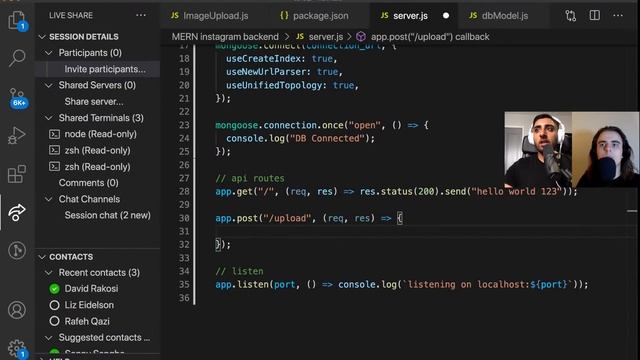This screenshot has height=360, width=640.
Task: Click the JS icon on ImageUpload.js tab
Action: [x=175, y=16]
